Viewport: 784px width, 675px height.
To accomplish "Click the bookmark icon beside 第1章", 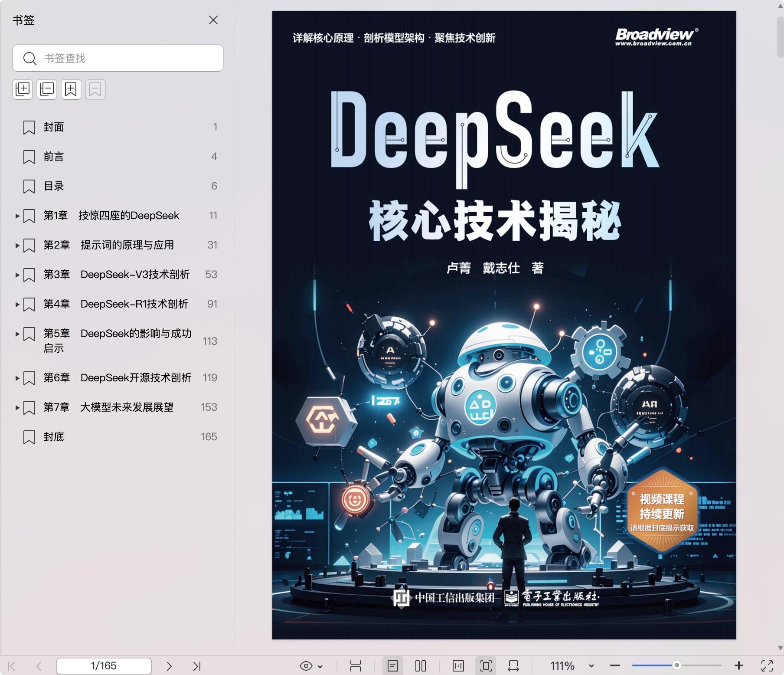I will [x=29, y=216].
